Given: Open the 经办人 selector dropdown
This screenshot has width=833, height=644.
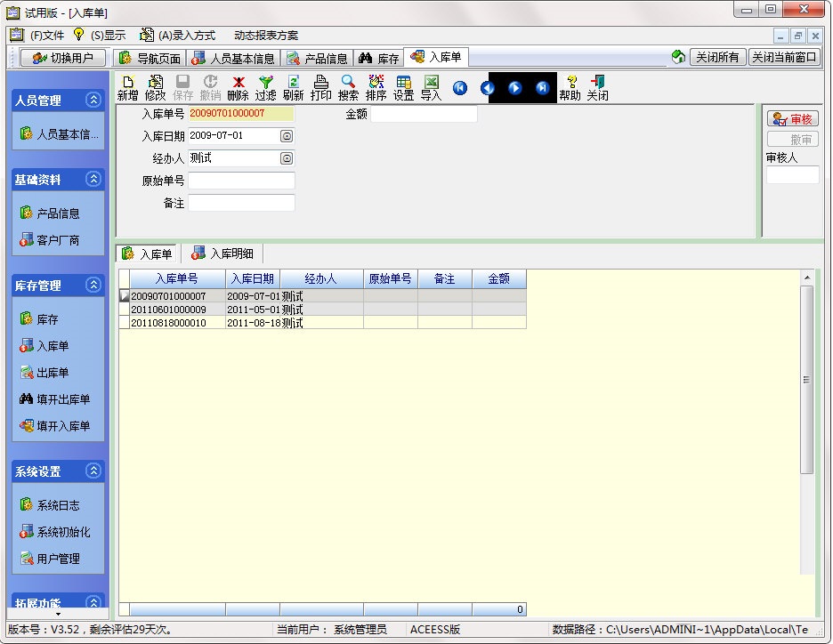Looking at the screenshot, I should point(287,158).
